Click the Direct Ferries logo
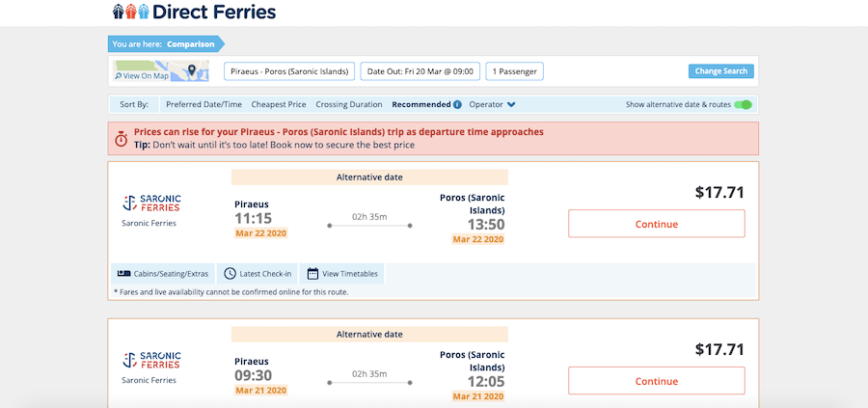 [x=194, y=12]
